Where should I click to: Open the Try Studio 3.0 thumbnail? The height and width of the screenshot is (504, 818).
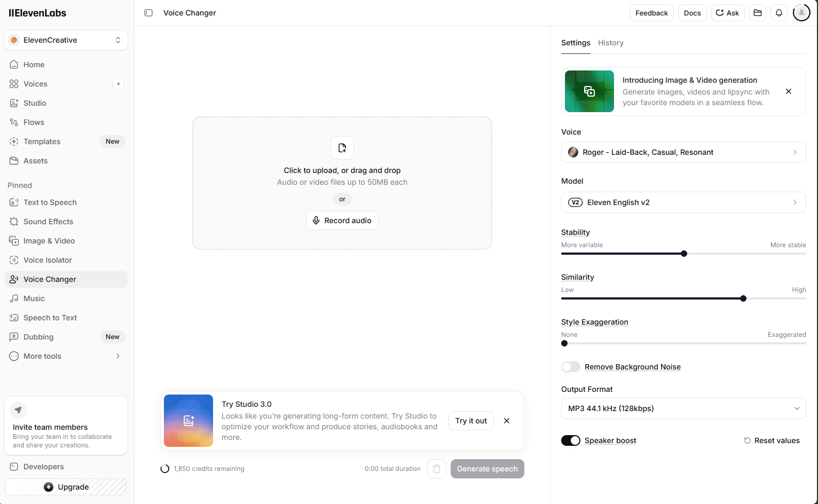[x=188, y=421]
